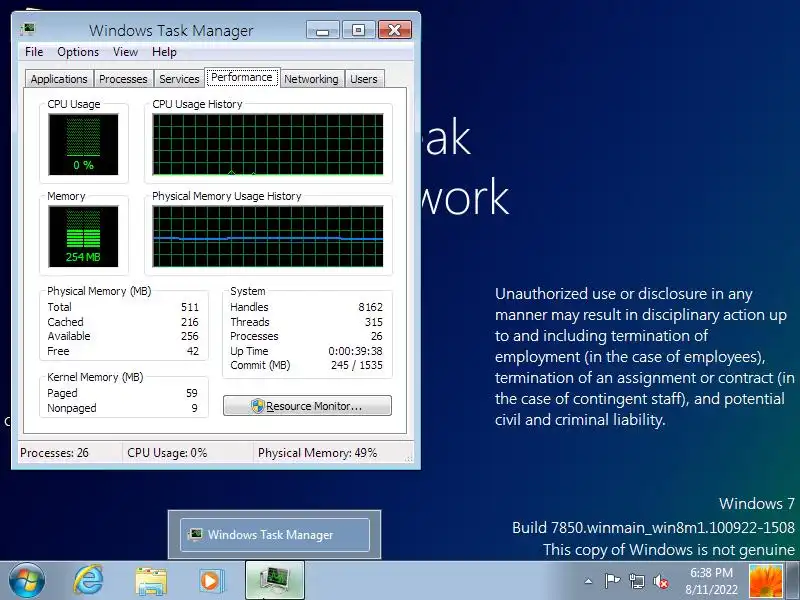The image size is (800, 600).
Task: Click the Task Manager window title text
Action: pyautogui.click(x=171, y=31)
